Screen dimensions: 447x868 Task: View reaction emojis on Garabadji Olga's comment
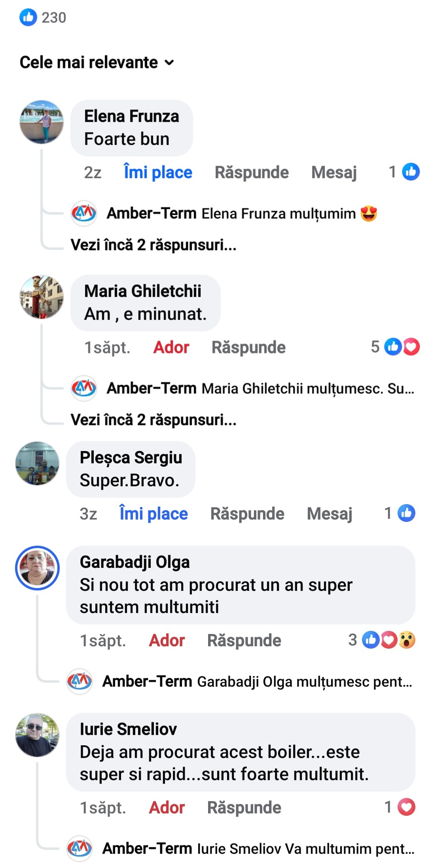(389, 640)
